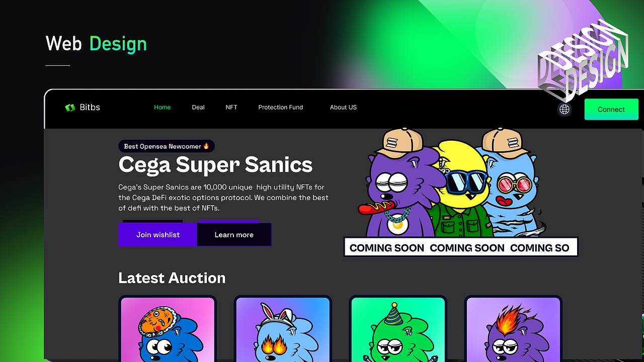Open the globe language selector icon

[565, 109]
